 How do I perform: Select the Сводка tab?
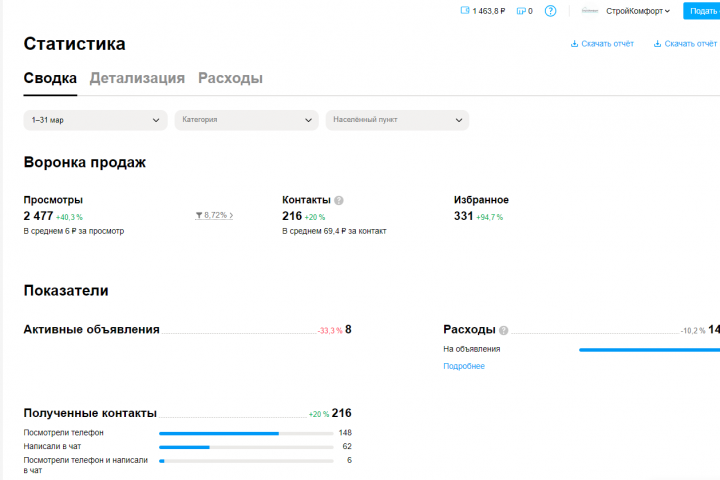point(50,78)
